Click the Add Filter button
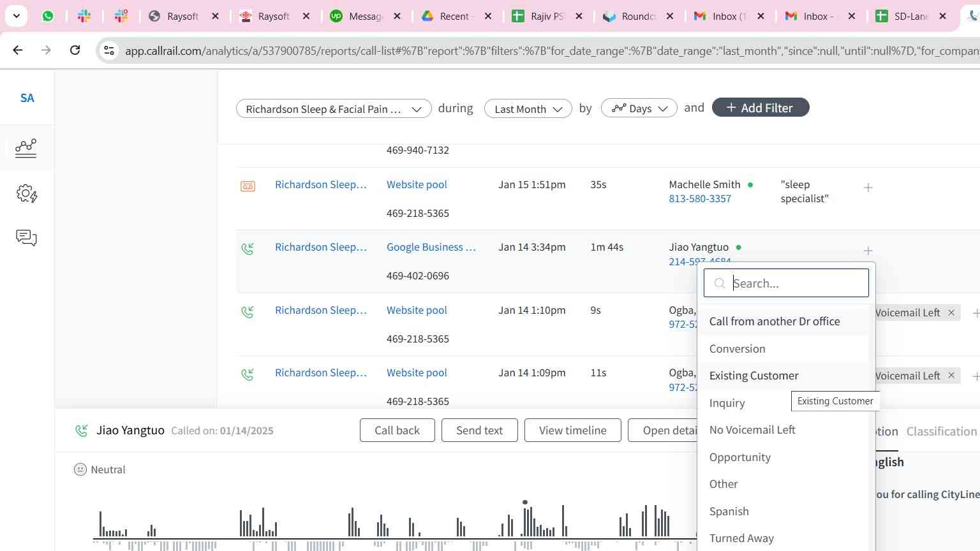Image resolution: width=980 pixels, height=551 pixels. point(761,108)
